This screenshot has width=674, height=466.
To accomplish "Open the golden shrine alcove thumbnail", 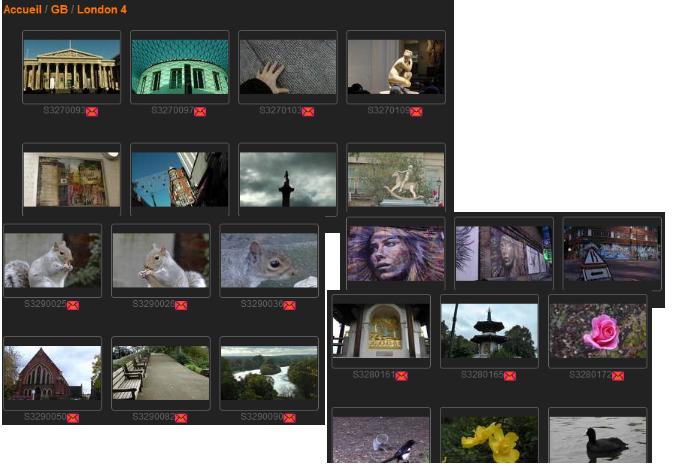I will (381, 331).
